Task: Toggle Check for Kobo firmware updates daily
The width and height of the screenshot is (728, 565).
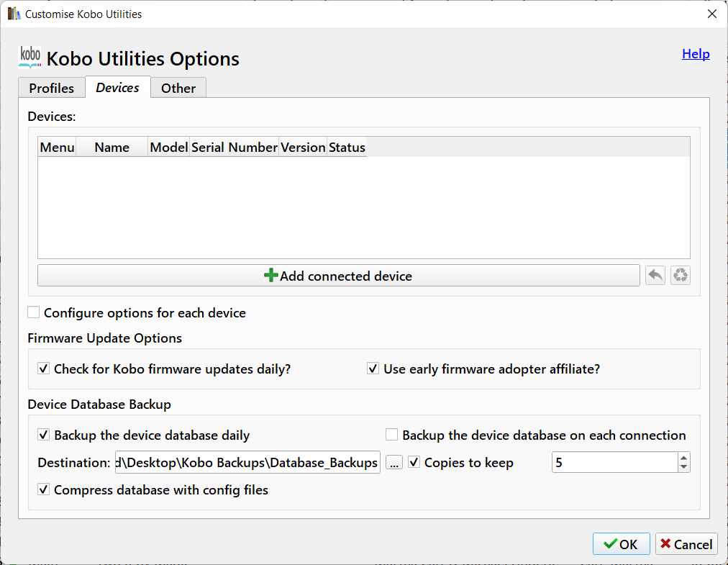Action: pos(43,369)
